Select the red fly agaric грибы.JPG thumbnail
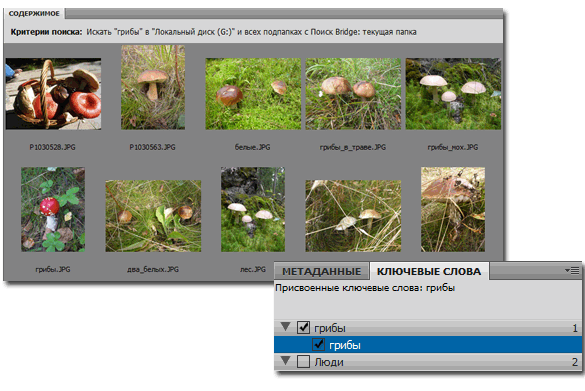The height and width of the screenshot is (391, 585). pos(53,209)
